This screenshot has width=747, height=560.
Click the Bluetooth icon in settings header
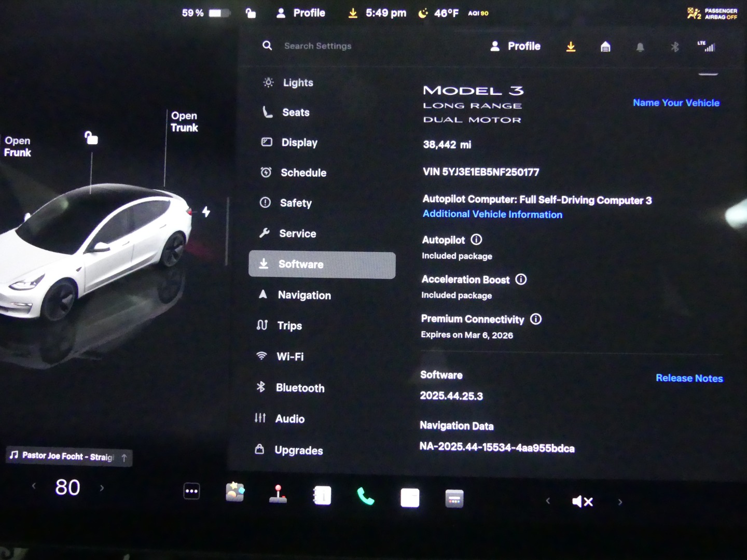[x=675, y=47]
